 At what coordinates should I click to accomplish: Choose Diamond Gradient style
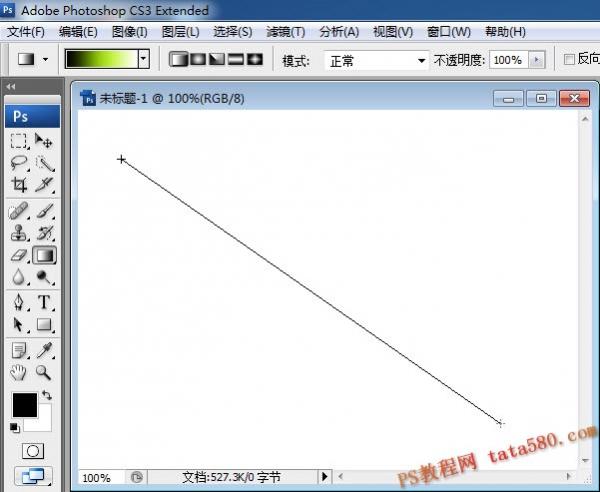click(x=255, y=59)
